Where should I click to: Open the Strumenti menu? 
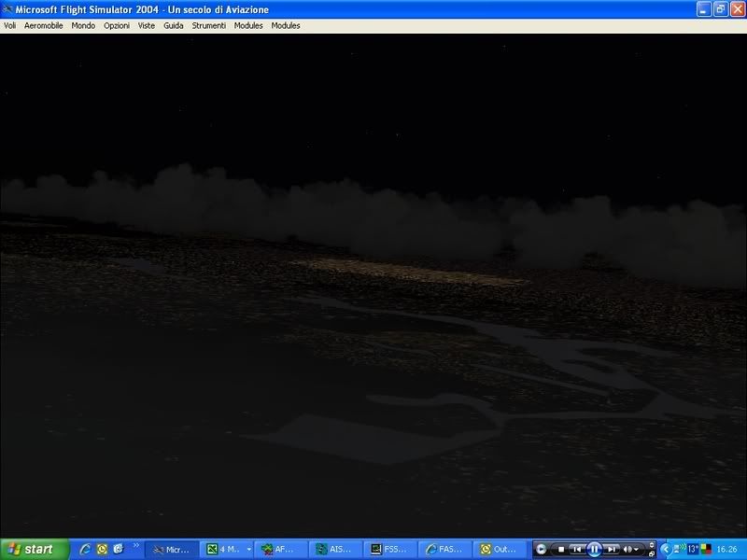(208, 26)
